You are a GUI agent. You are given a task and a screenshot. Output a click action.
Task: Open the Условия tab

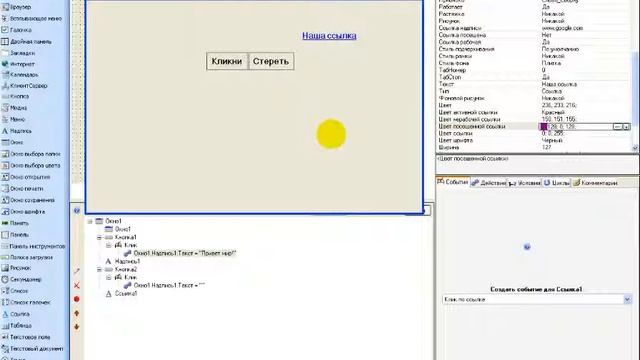coord(524,183)
